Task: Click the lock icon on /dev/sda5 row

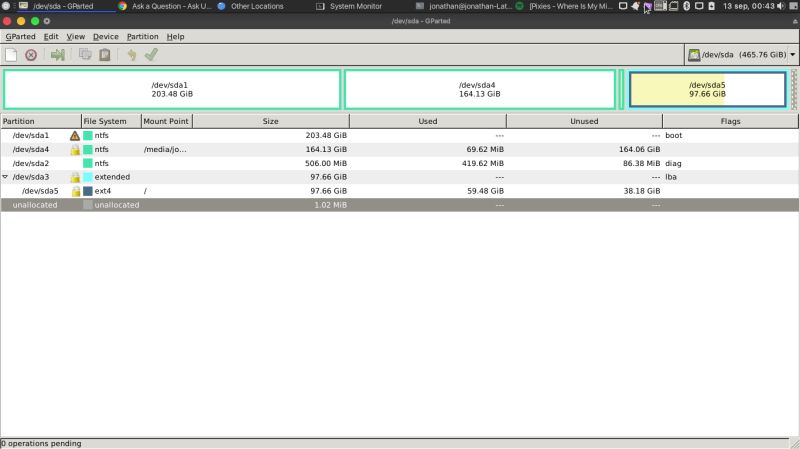Action: tap(76, 191)
